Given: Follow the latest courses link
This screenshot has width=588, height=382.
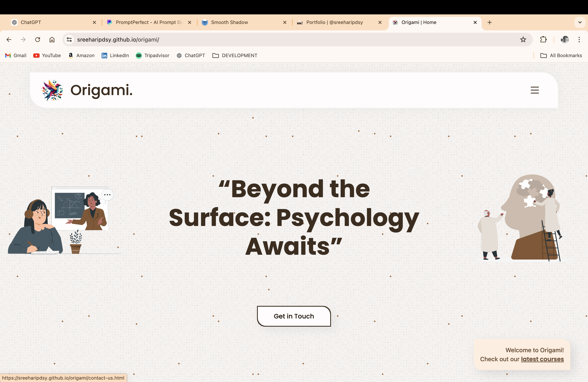Looking at the screenshot, I should click(542, 359).
